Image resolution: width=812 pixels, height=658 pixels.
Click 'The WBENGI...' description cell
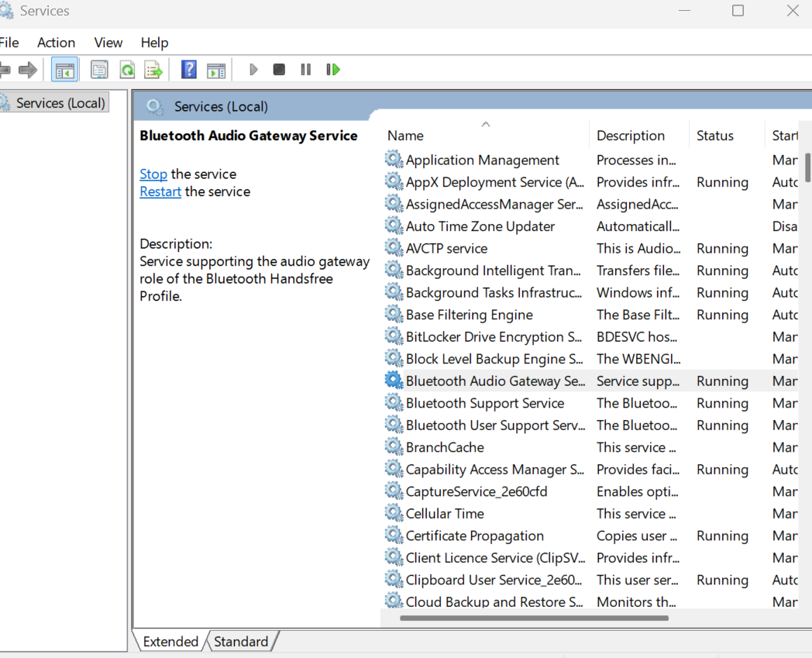(638, 359)
